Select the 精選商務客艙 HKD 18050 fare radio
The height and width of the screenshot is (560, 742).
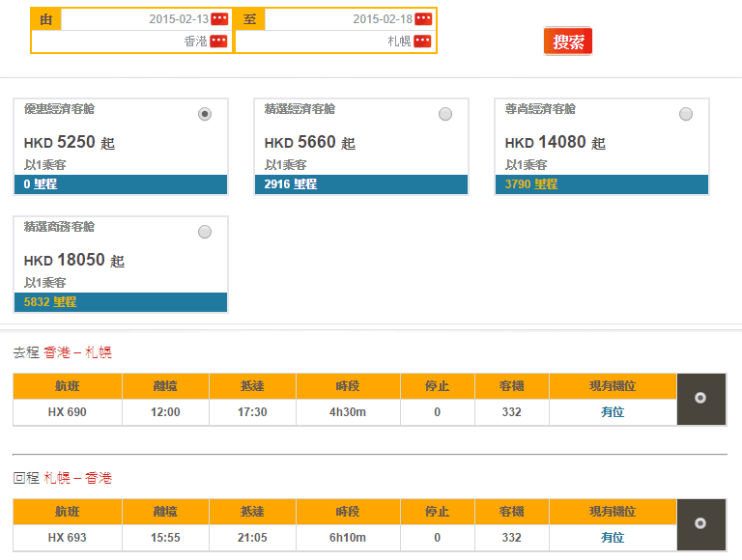205,232
